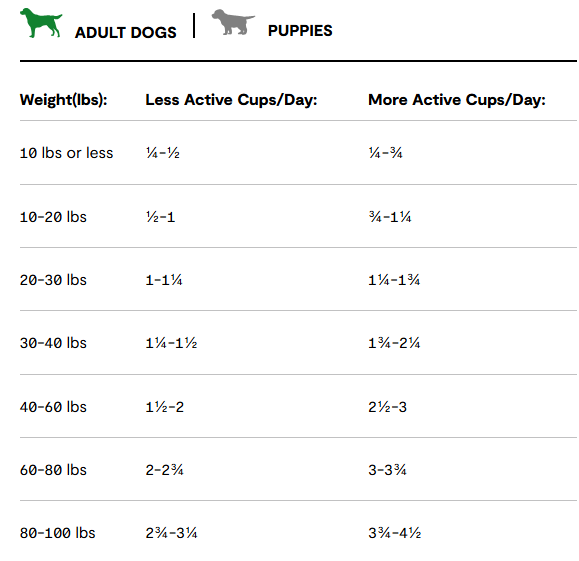Click the Weight(lbs) column header

click(x=64, y=100)
